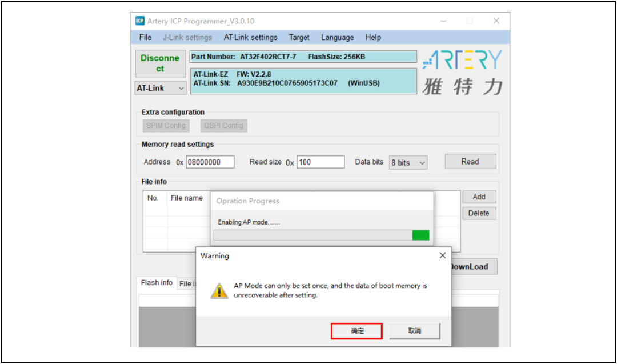Open the Language menu
617x364 pixels.
point(337,37)
